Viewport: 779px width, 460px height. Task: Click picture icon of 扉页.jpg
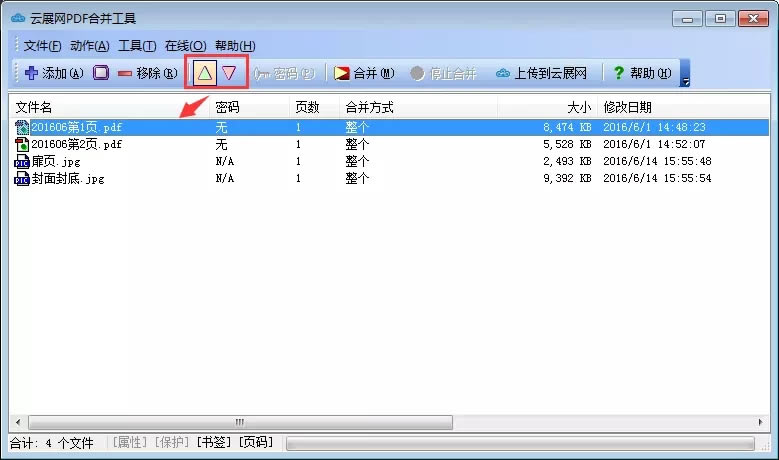[22, 161]
